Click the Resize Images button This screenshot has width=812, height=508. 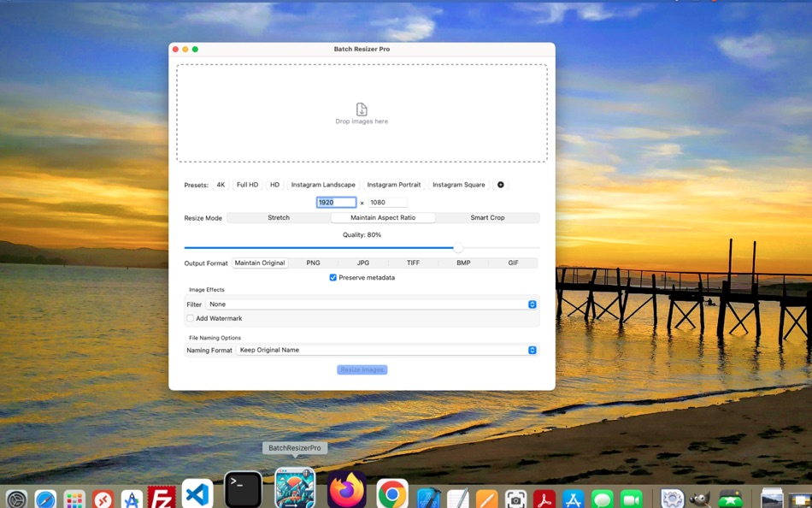pos(362,369)
